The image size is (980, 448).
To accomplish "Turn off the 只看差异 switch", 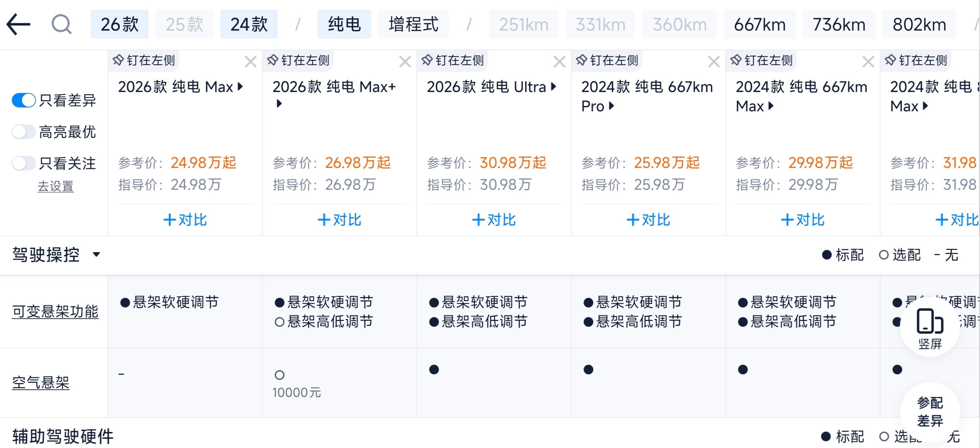I will pyautogui.click(x=23, y=100).
